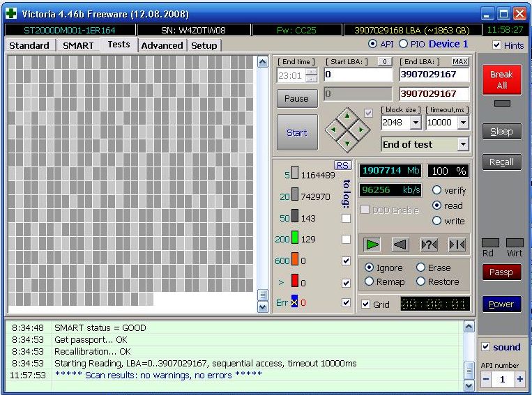Select the random seek scan icon

coord(429,245)
